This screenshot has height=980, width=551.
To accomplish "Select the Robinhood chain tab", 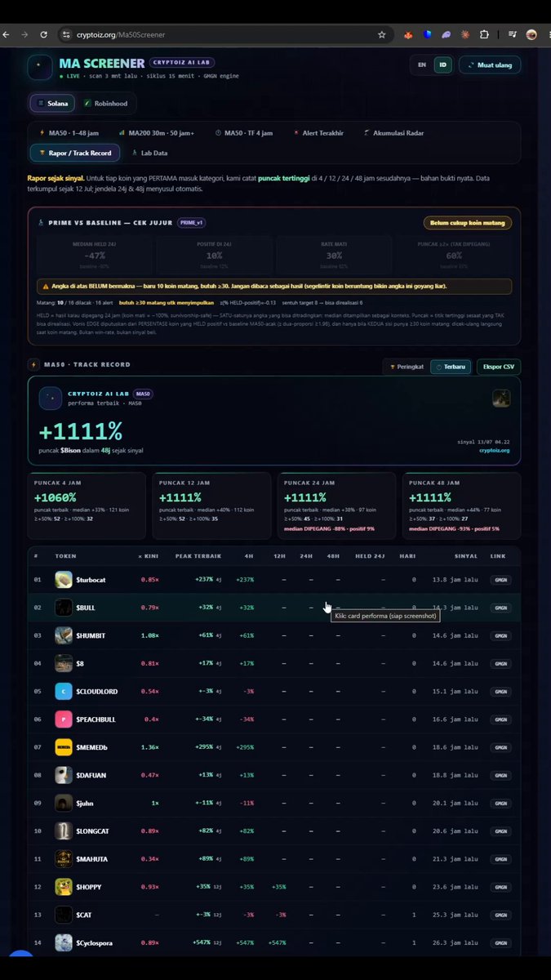I will tap(106, 104).
